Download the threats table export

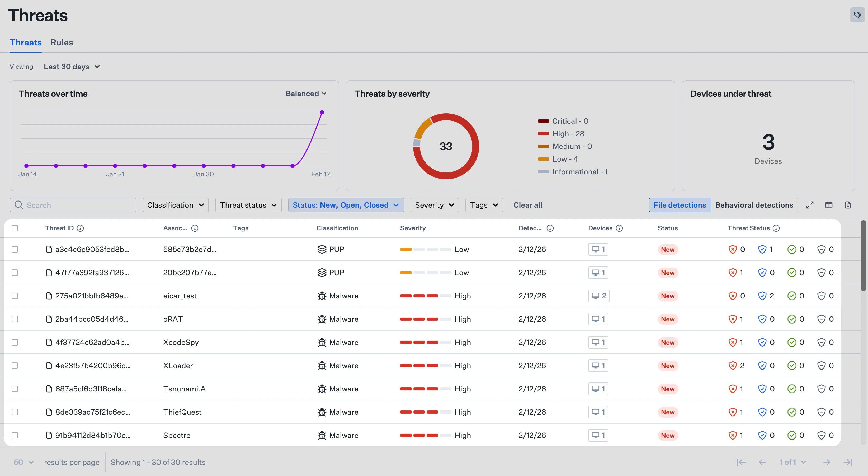pos(848,205)
